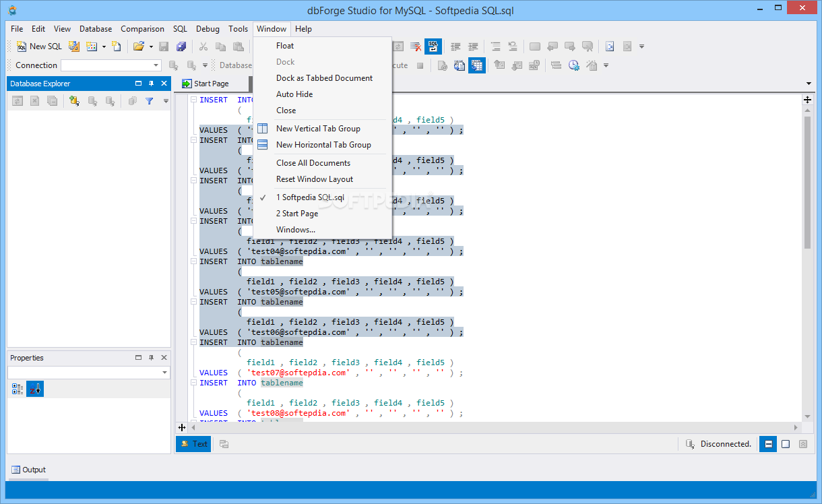Switch to the Start Page tab

[205, 84]
